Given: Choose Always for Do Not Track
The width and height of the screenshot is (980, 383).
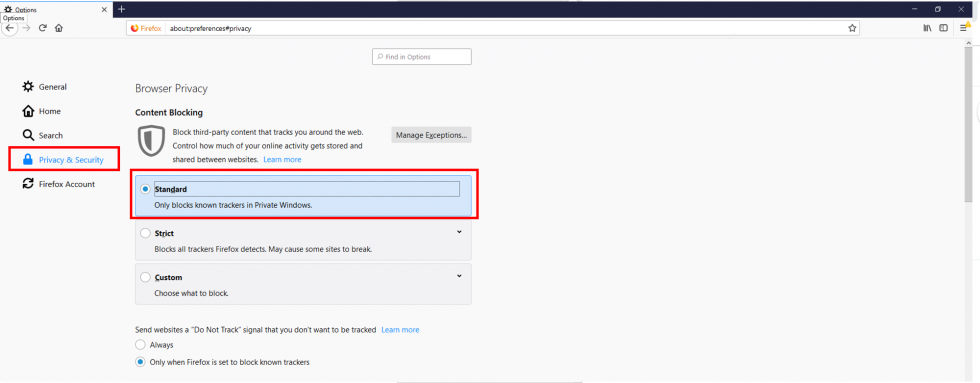Looking at the screenshot, I should 141,345.
